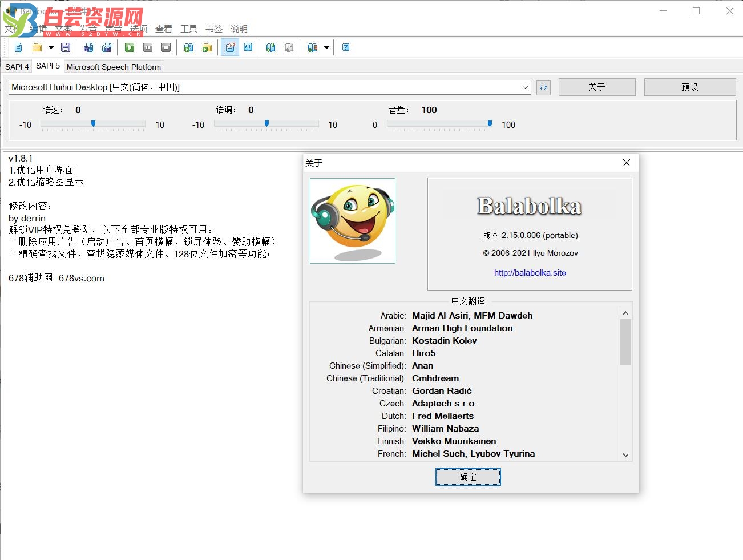Maximize the Balabolka main window
The height and width of the screenshot is (560, 743).
(696, 10)
